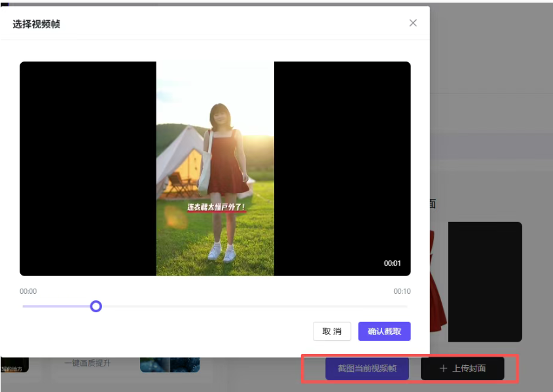Click the 选择视频帧 dialog title
The height and width of the screenshot is (392, 553).
(37, 24)
